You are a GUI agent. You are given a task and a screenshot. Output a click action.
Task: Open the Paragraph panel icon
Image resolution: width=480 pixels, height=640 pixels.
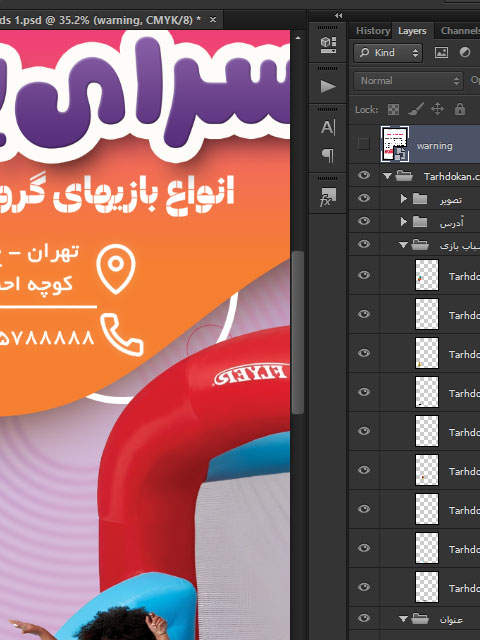328,155
